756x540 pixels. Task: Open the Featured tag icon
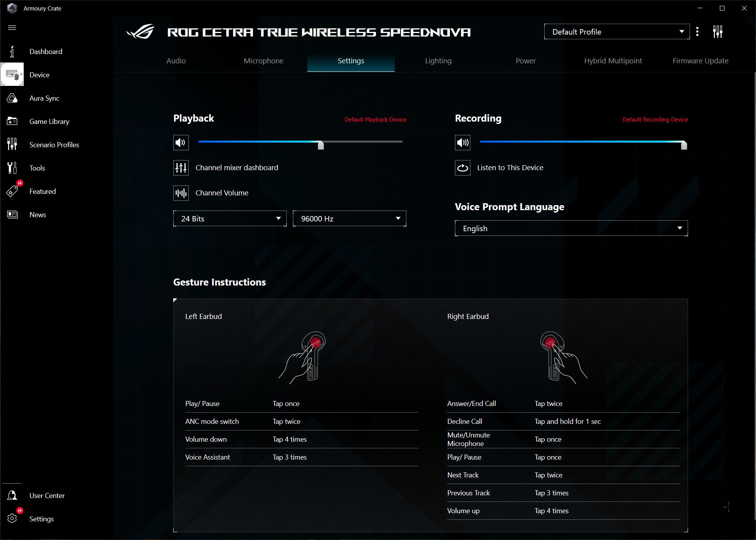coord(12,191)
